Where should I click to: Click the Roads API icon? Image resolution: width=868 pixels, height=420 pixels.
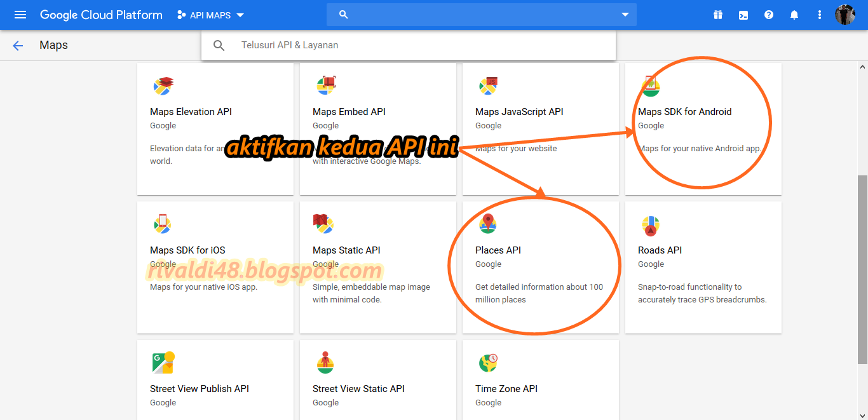pyautogui.click(x=650, y=225)
